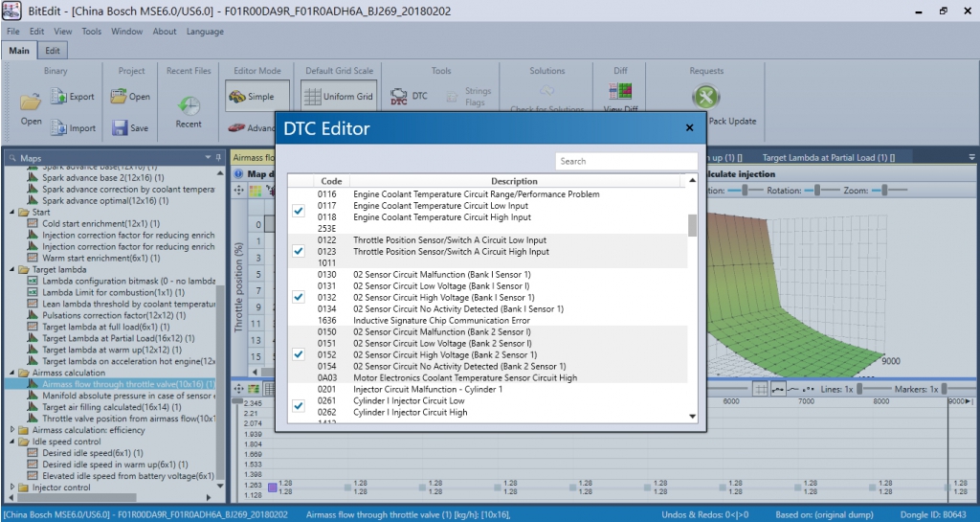Click the BitEdit application icon in the title bar
Screen dimensions: 980x522
pyautogui.click(x=11, y=11)
